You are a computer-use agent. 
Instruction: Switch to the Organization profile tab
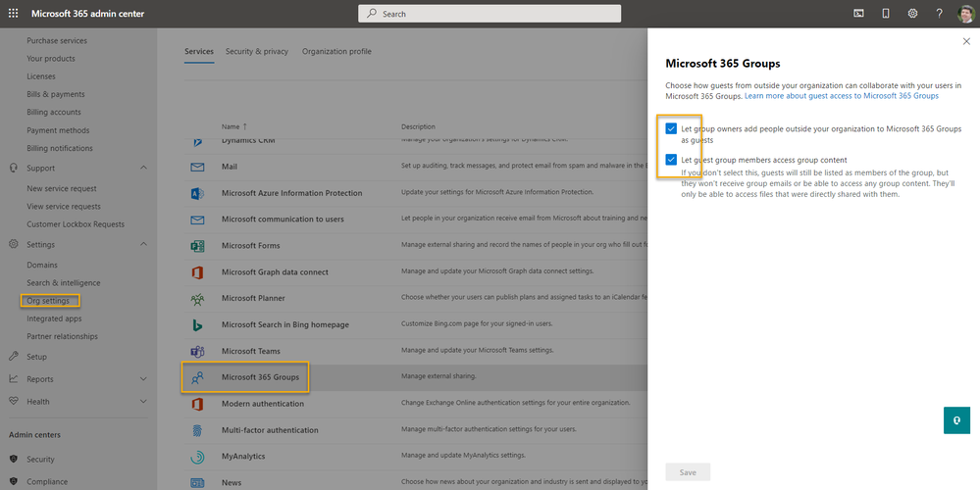point(336,52)
